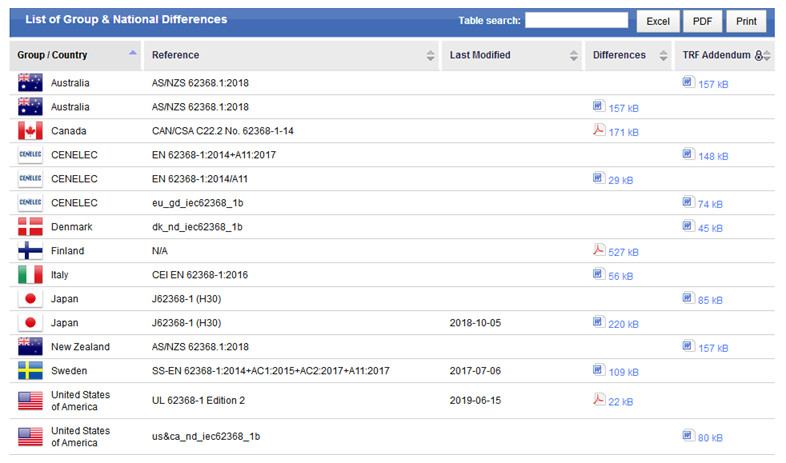Sort table by Last Modified column
The width and height of the screenshot is (786, 463).
(x=512, y=55)
